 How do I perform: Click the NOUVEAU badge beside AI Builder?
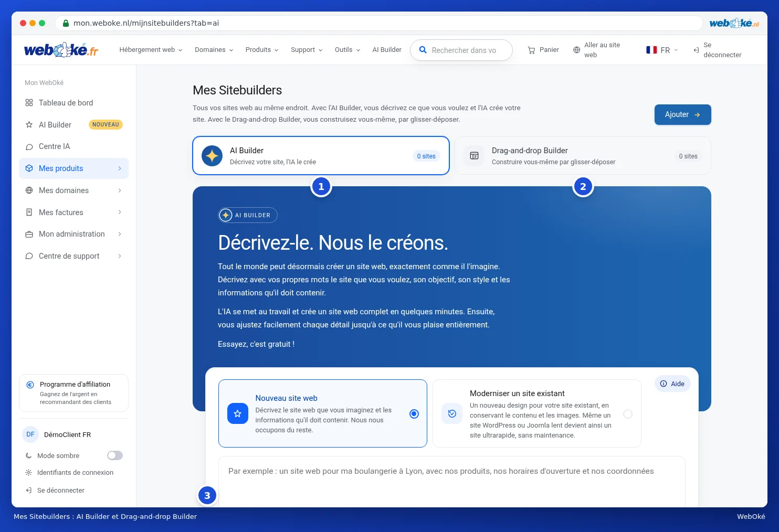pos(106,125)
